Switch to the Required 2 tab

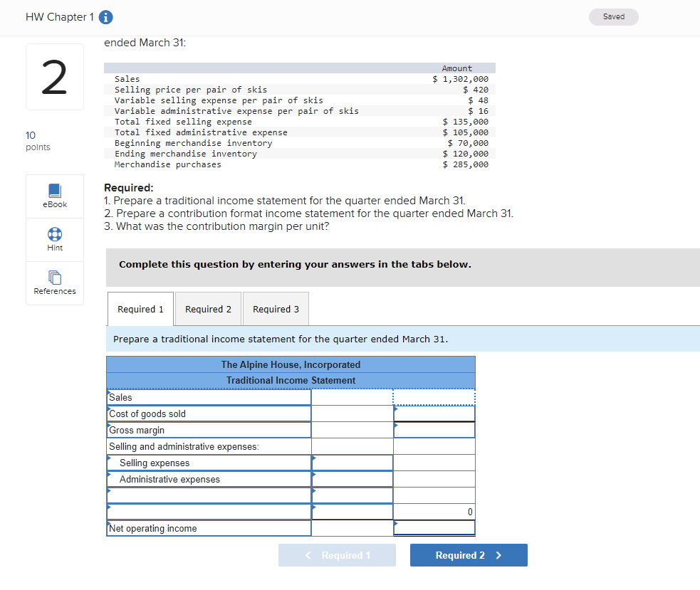pyautogui.click(x=208, y=309)
